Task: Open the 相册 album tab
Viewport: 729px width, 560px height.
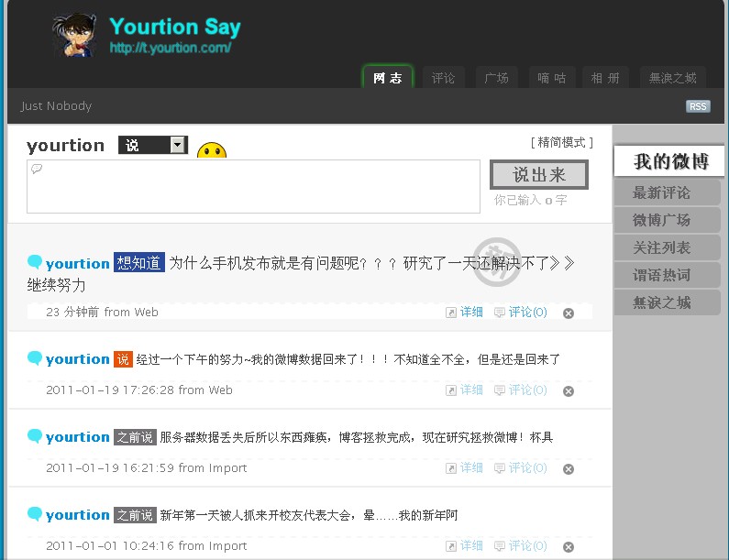Action: [x=605, y=78]
